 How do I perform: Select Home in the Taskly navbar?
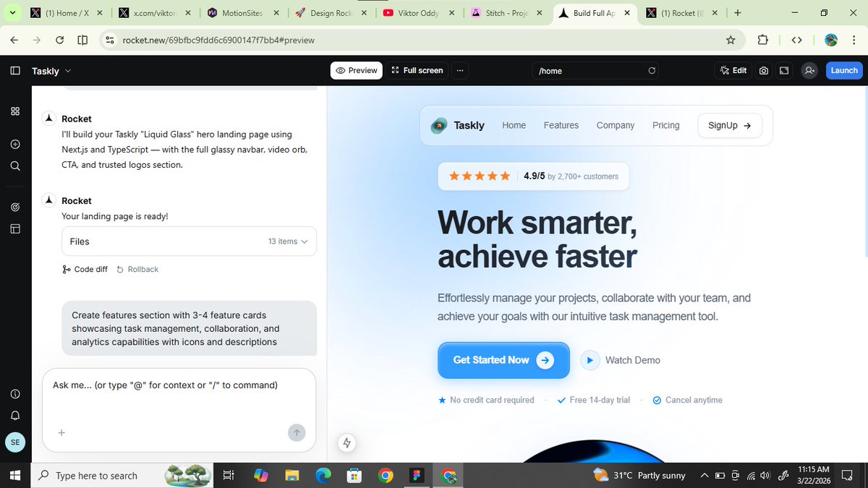[x=514, y=126]
